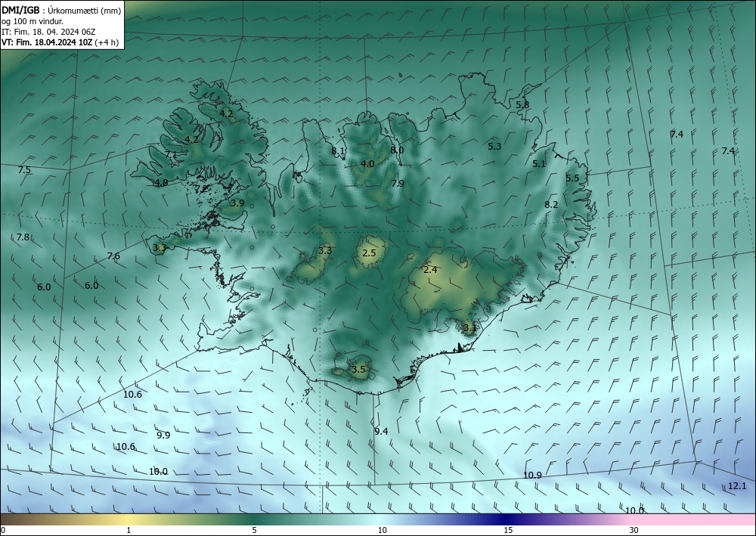Click the 12.1 value in the southeast corner
This screenshot has width=756, height=536.
(x=736, y=486)
